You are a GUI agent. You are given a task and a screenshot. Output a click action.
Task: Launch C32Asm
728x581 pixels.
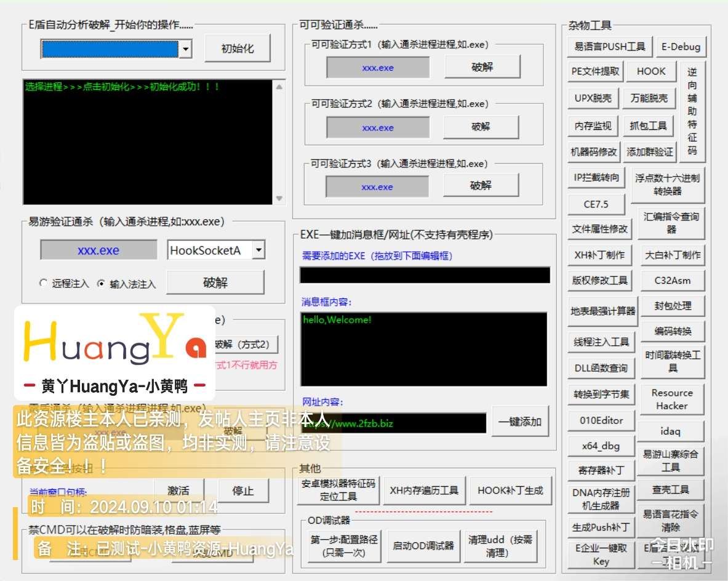673,281
